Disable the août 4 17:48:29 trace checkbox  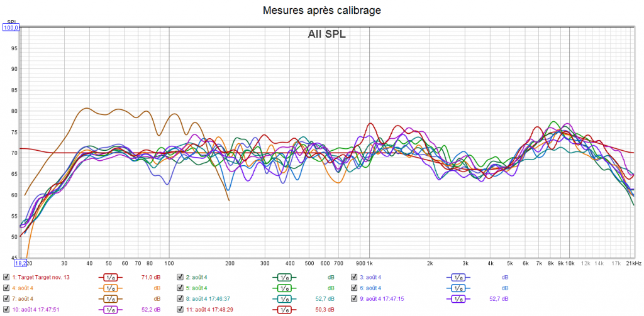coord(180,309)
